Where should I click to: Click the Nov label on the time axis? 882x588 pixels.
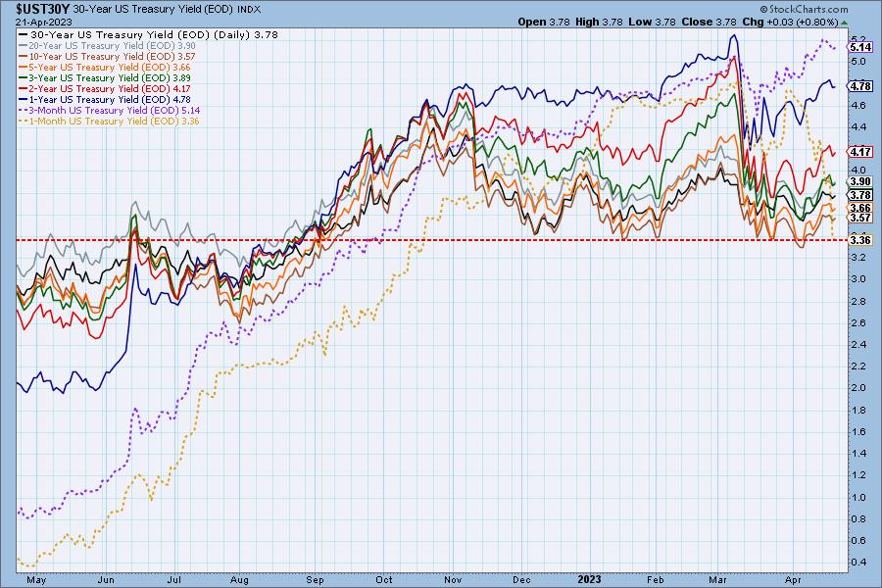452,580
